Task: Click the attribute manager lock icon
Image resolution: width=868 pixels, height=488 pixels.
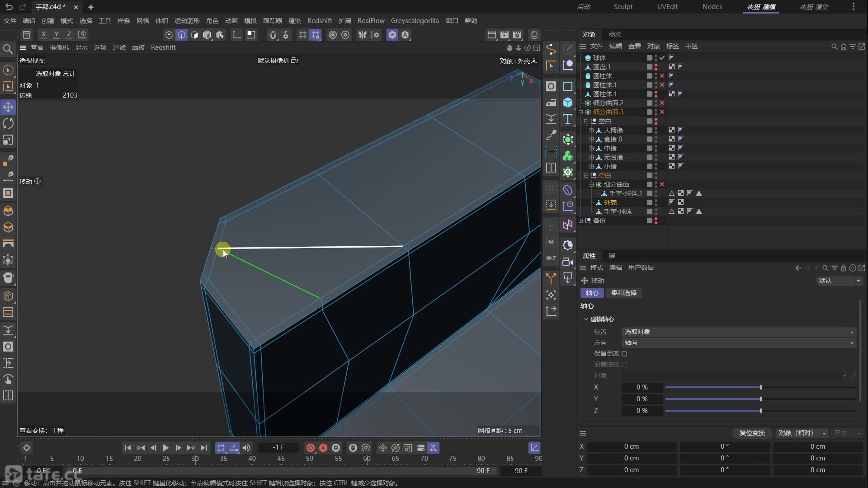Action: (844, 268)
